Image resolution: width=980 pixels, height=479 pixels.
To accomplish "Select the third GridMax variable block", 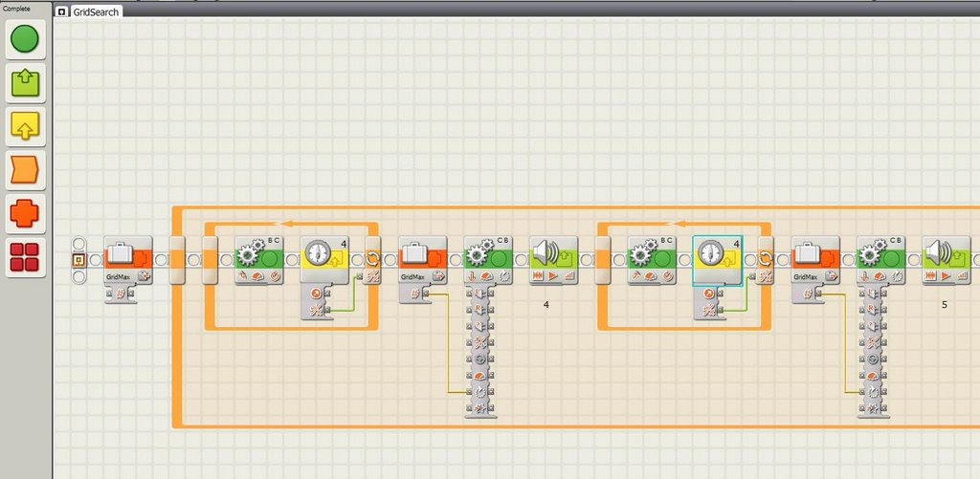I will tap(815, 259).
